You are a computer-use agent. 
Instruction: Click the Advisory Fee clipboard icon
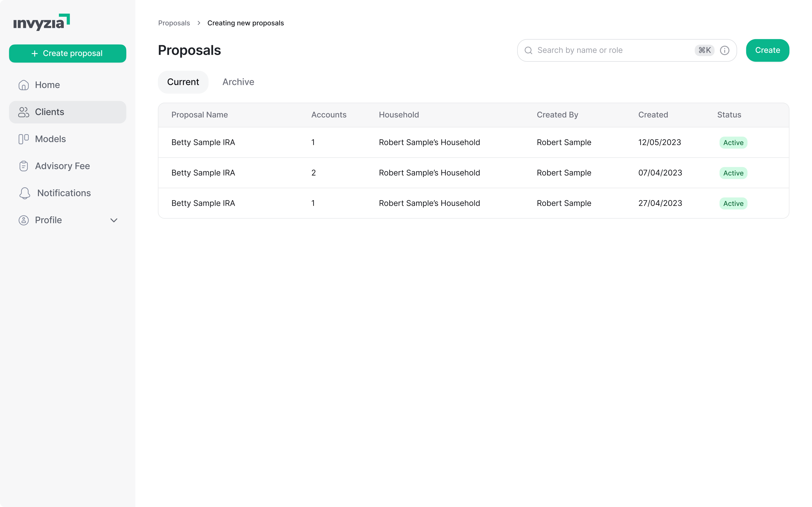click(x=23, y=166)
